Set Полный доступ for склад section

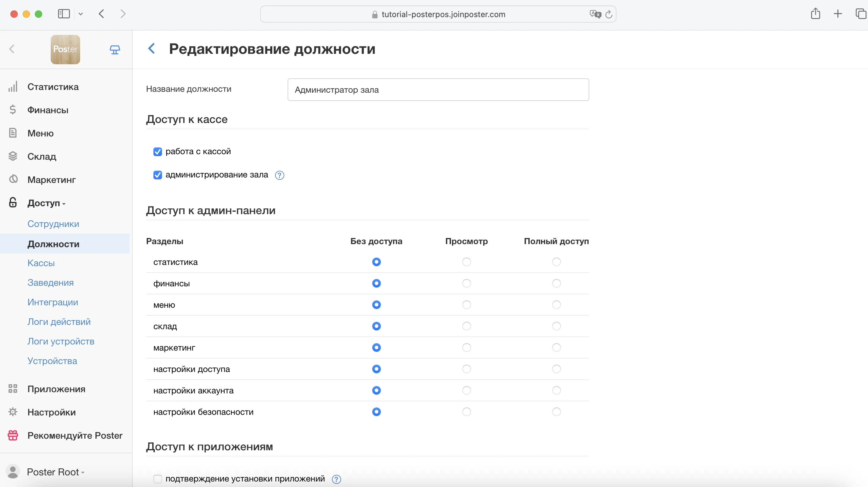pos(556,326)
